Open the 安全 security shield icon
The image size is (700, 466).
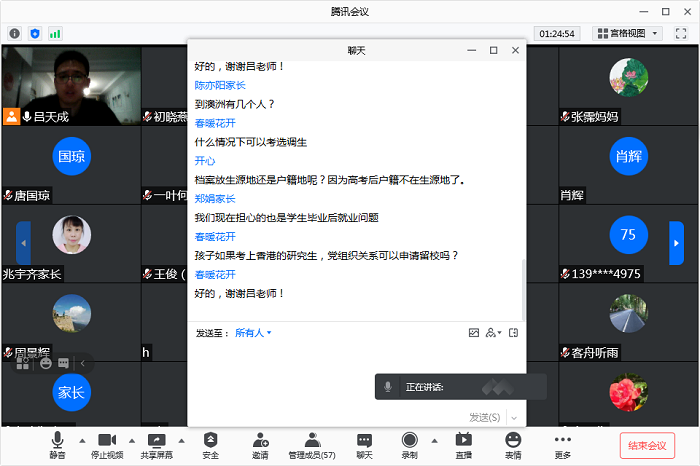[x=210, y=444]
